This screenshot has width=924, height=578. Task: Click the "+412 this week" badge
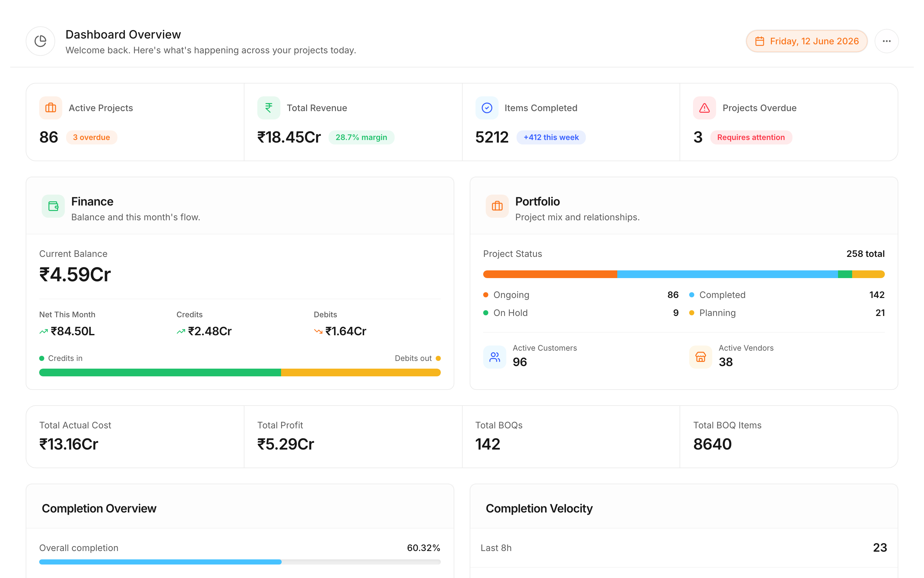click(x=551, y=137)
